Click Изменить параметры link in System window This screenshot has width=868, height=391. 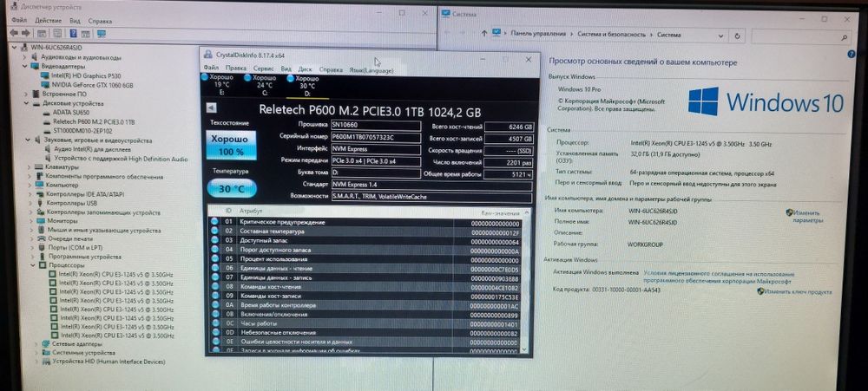pos(807,216)
